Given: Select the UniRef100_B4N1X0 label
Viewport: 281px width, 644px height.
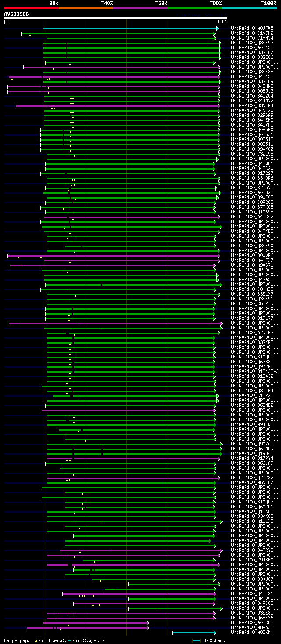Looking at the screenshot, I should (x=252, y=111).
